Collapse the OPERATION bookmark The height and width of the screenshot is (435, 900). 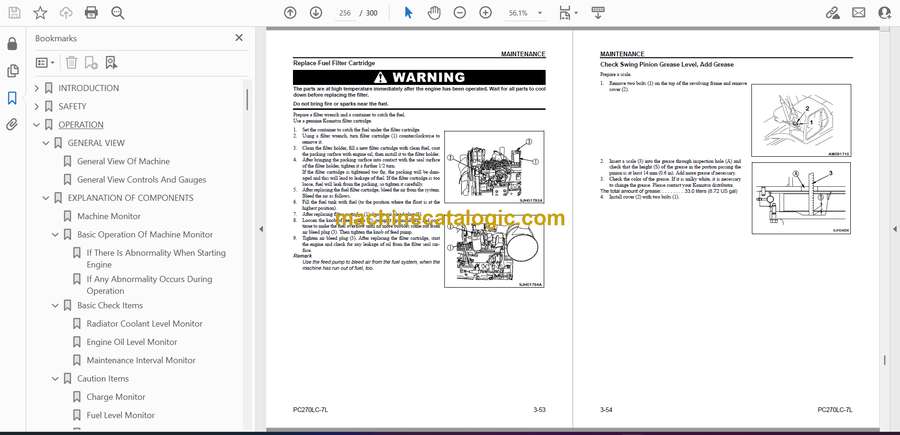(x=37, y=125)
